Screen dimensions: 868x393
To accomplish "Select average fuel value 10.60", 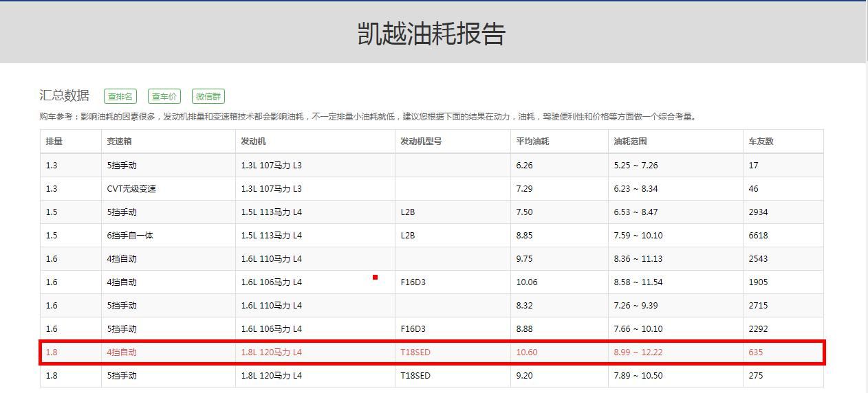I will 527,352.
